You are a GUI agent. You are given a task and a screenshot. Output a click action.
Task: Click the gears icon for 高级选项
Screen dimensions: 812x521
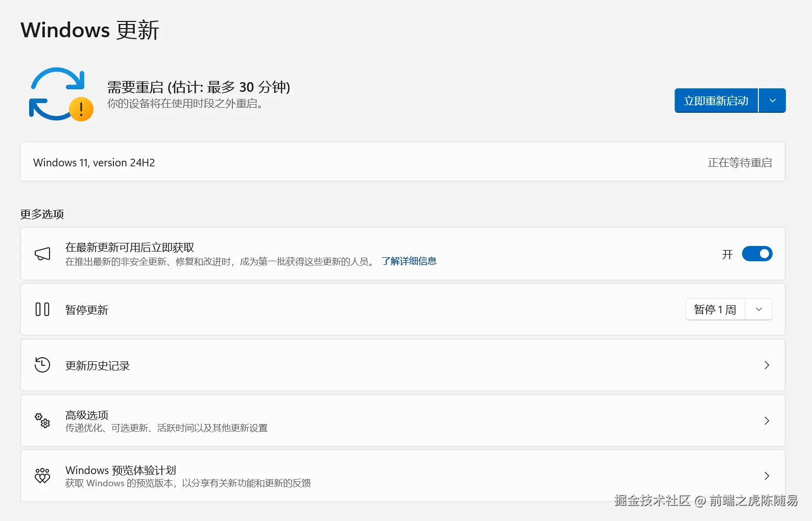tap(42, 420)
